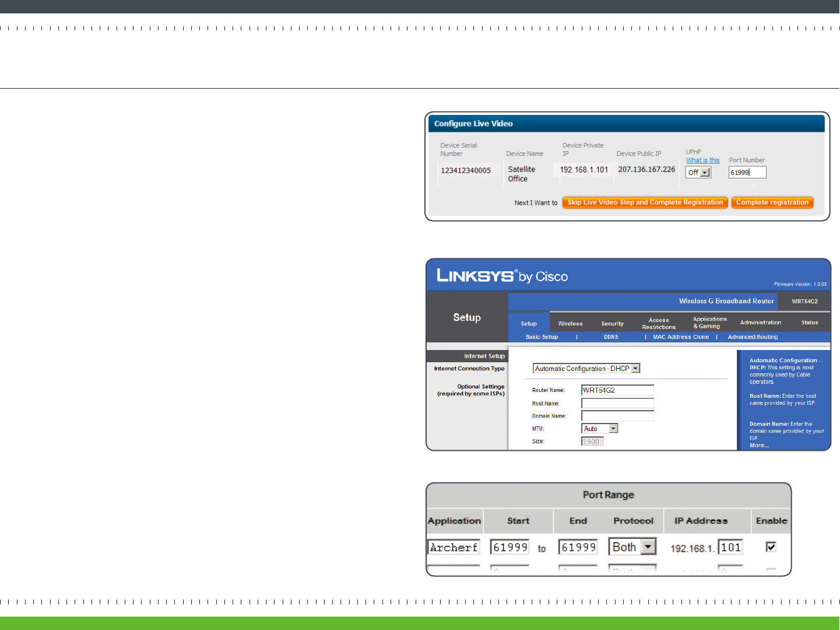Click the empty Domain Name field
Screen dimensions: 840x630
coord(617,416)
